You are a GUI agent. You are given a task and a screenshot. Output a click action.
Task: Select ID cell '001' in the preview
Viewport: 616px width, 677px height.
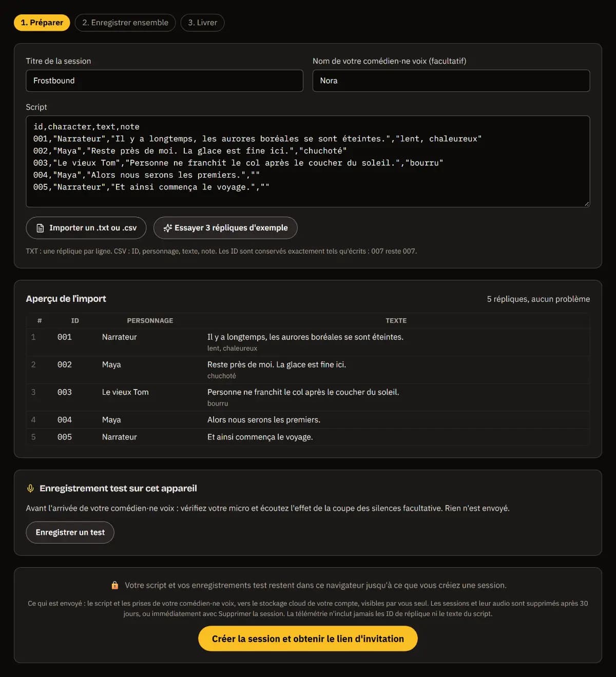pyautogui.click(x=65, y=337)
